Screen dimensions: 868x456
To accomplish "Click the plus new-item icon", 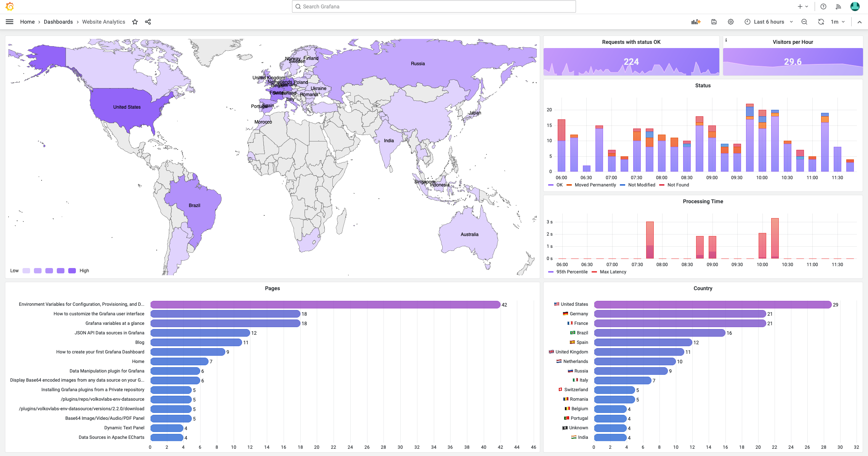I will click(x=800, y=6).
